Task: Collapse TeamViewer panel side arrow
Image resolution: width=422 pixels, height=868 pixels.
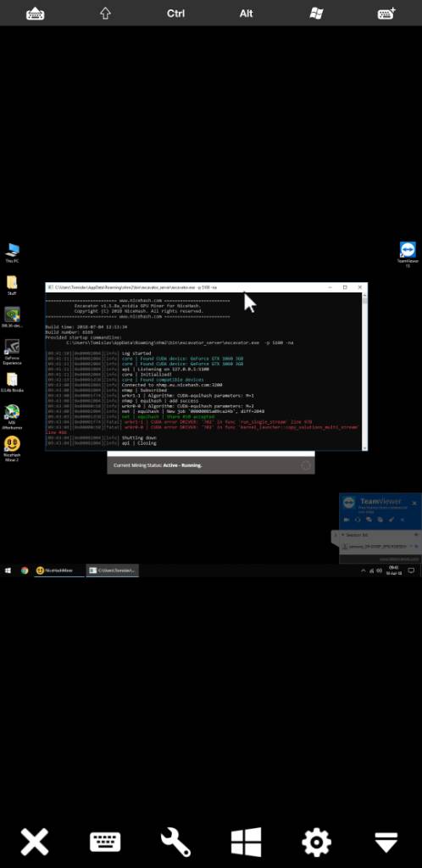Action: (x=335, y=536)
